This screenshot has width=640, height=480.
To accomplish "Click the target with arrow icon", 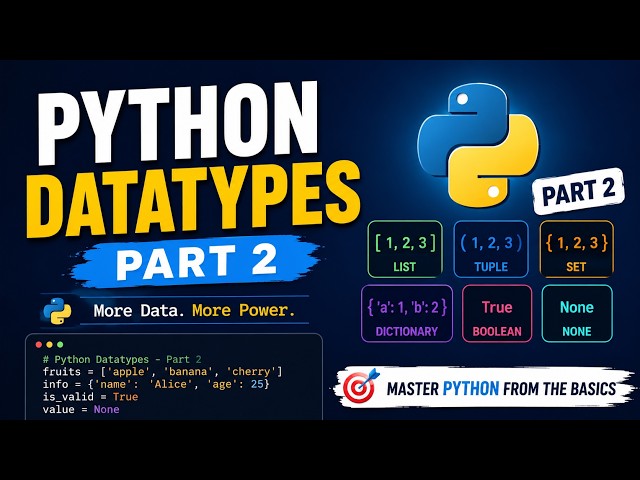I will pos(360,385).
